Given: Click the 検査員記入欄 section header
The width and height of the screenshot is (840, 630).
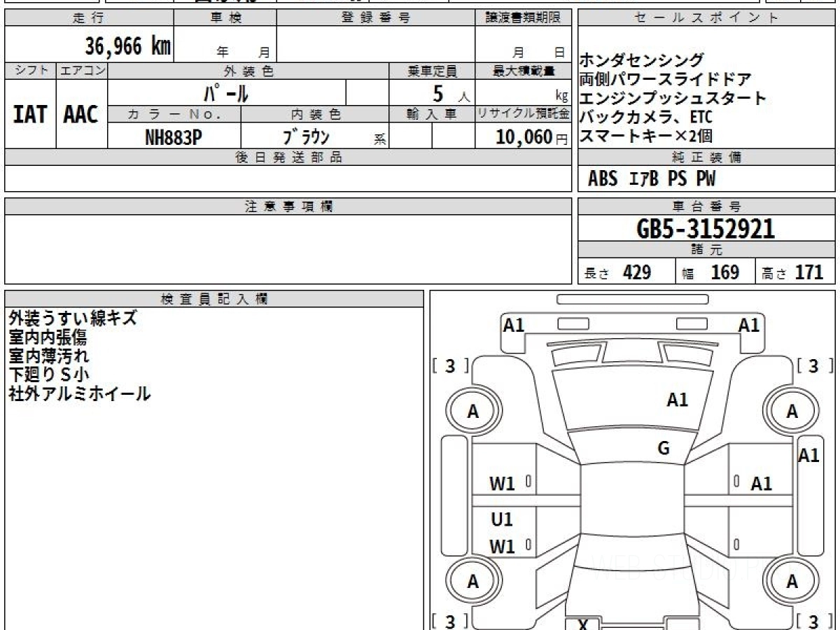Looking at the screenshot, I should (x=214, y=299).
